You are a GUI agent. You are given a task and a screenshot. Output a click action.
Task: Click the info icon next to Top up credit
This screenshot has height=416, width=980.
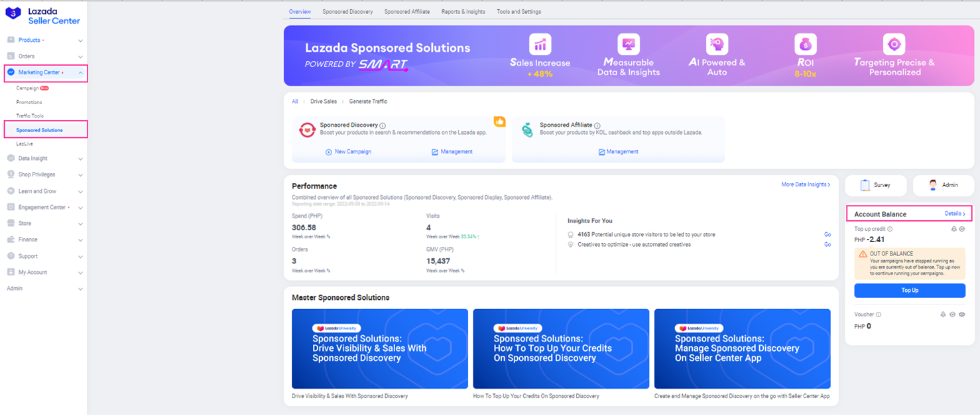(x=890, y=229)
